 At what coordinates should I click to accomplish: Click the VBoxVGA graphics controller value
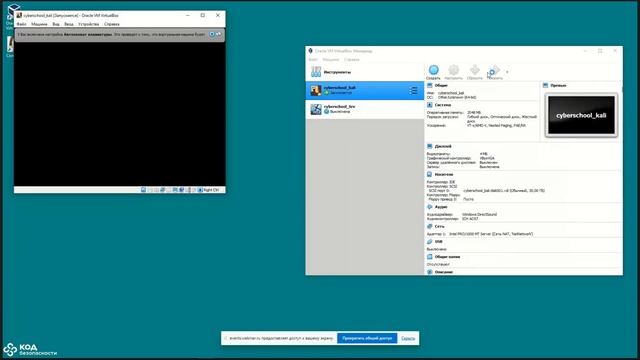point(487,158)
